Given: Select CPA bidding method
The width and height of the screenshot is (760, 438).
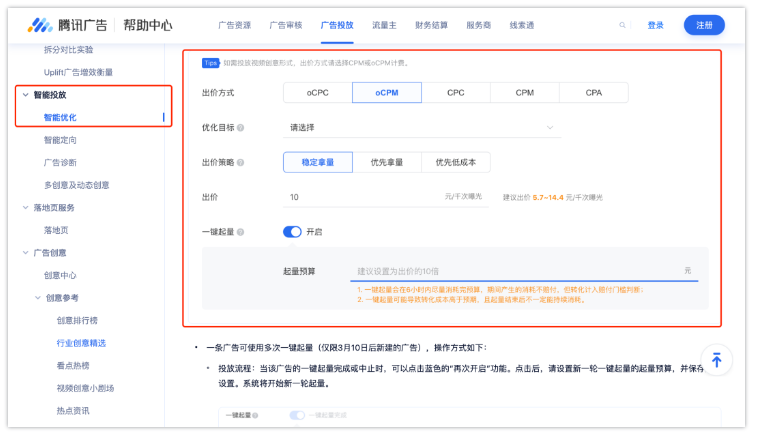Looking at the screenshot, I should pos(594,93).
